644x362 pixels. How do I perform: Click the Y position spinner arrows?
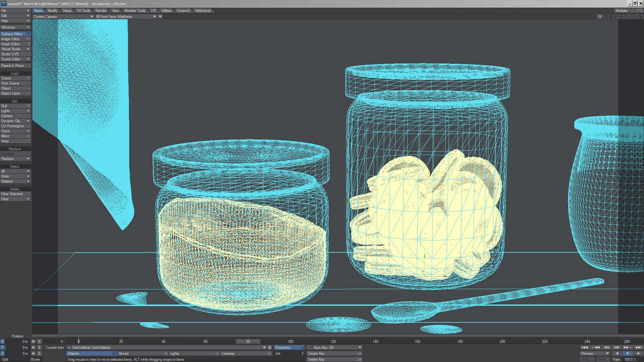(x=33, y=348)
